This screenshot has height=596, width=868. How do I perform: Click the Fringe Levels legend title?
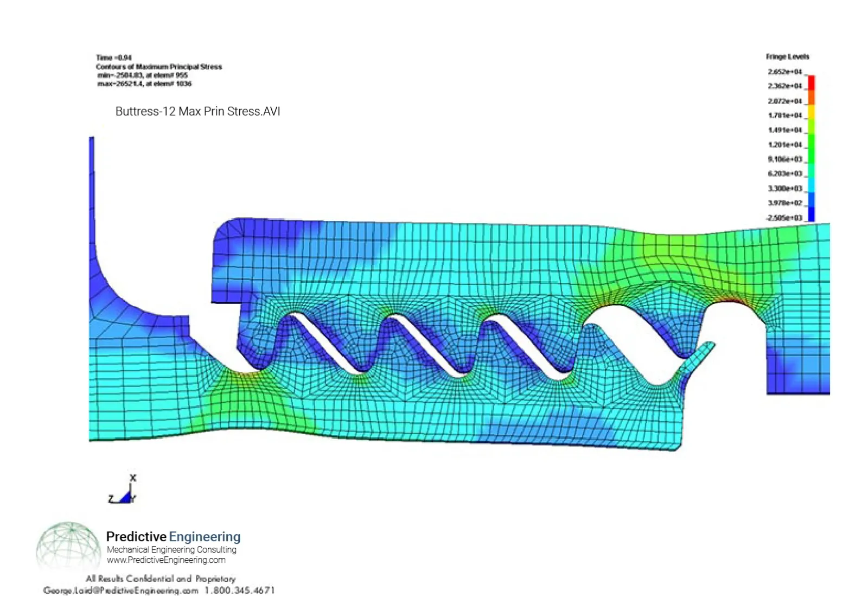click(x=787, y=56)
